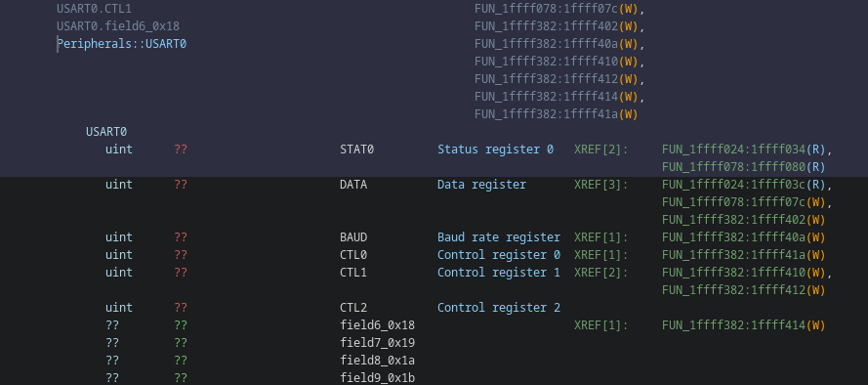Click the STAT0 register field name

[x=356, y=150]
